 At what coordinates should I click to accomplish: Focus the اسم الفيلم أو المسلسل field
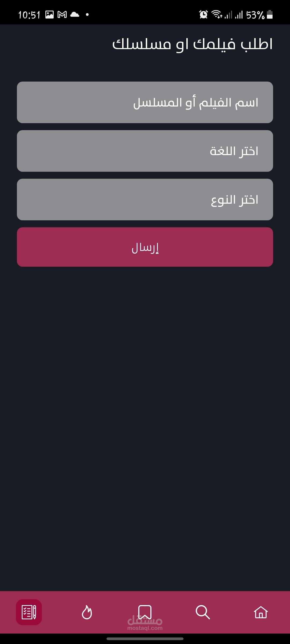pyautogui.click(x=145, y=102)
